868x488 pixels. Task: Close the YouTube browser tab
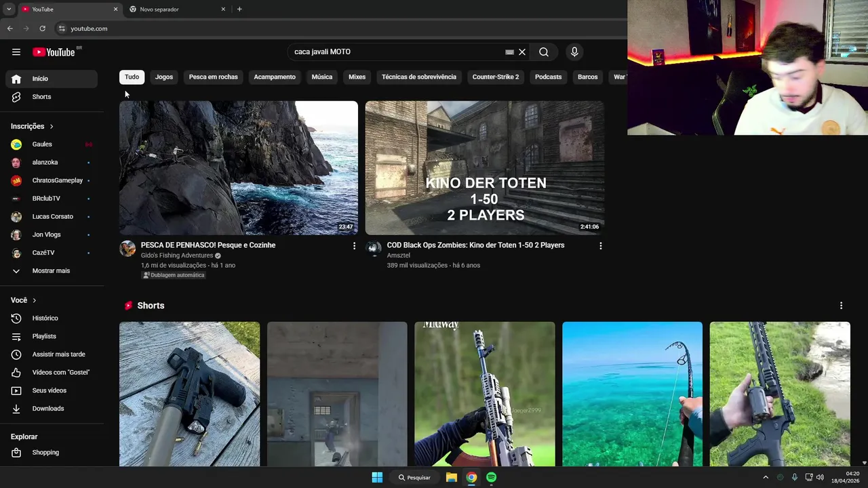pos(115,9)
